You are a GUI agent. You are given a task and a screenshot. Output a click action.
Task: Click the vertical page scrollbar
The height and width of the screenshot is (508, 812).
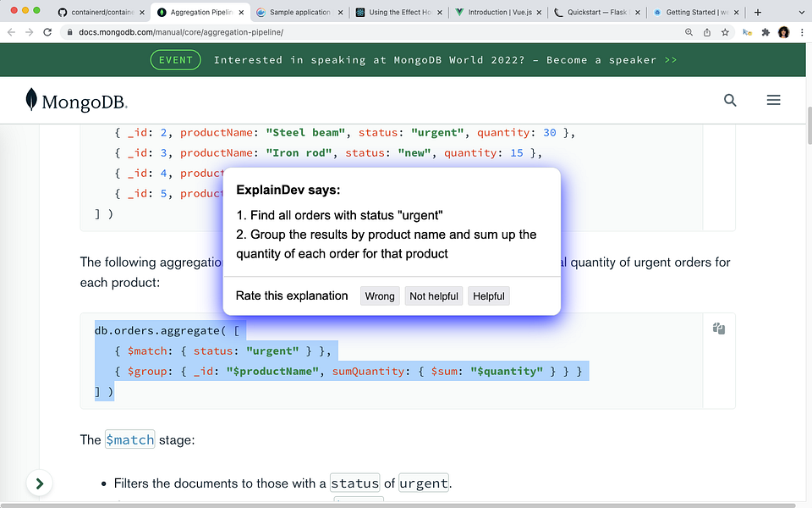[809, 125]
